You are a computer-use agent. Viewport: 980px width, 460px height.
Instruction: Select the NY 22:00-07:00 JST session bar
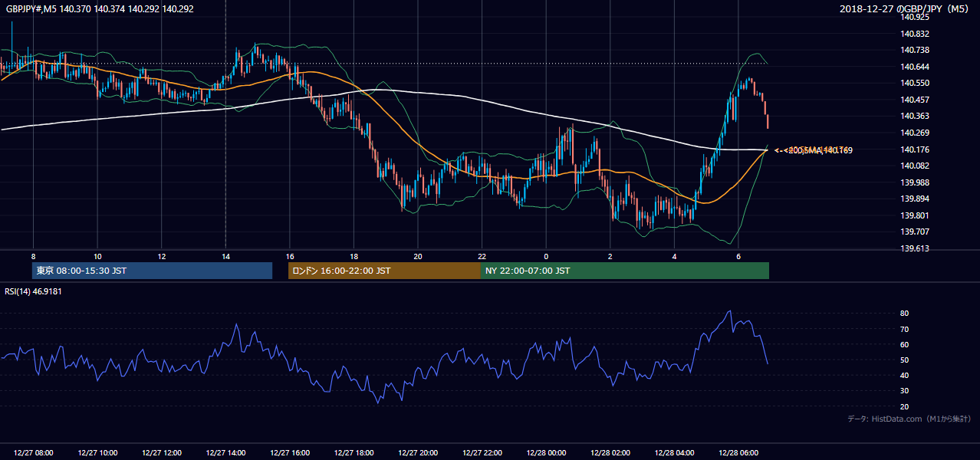click(625, 271)
